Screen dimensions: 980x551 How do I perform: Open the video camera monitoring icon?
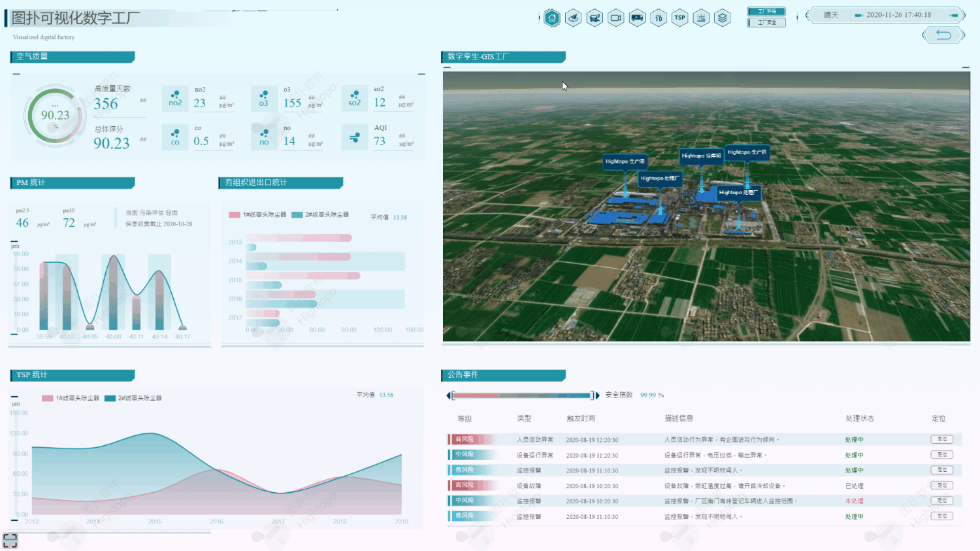[x=615, y=18]
